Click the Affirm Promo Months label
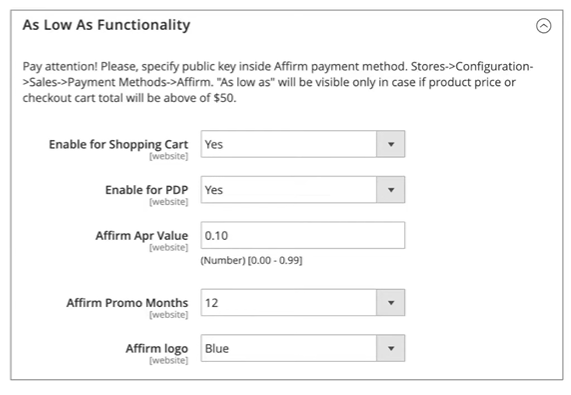 coord(127,303)
